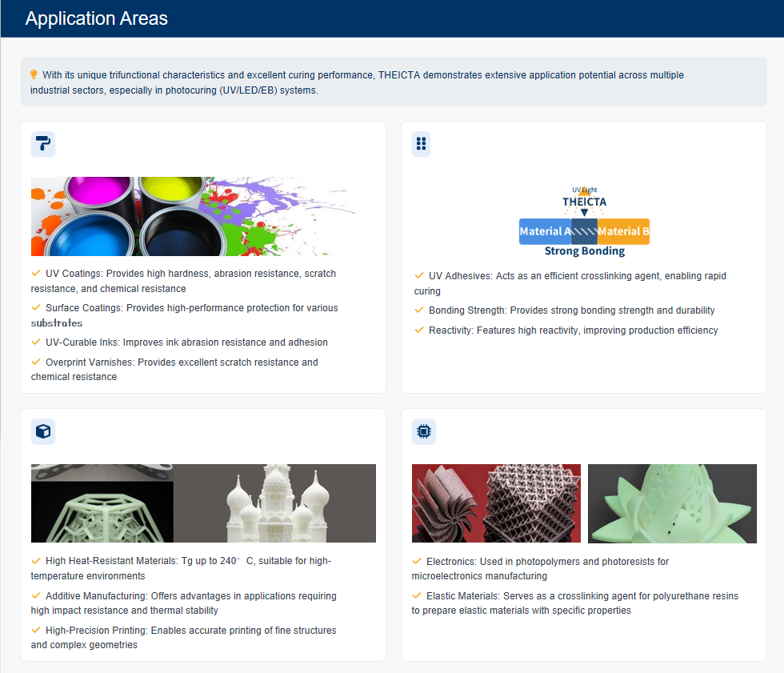Viewport: 784px width, 673px height.
Task: Click the grid dots icon in adhesives card
Action: tap(421, 144)
